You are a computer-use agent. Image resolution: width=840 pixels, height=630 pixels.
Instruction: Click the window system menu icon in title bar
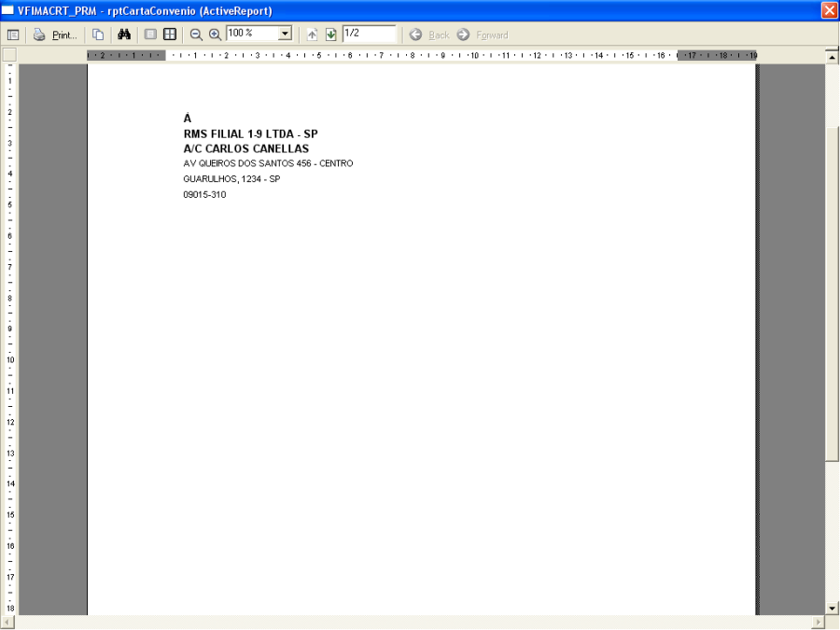coord(8,10)
